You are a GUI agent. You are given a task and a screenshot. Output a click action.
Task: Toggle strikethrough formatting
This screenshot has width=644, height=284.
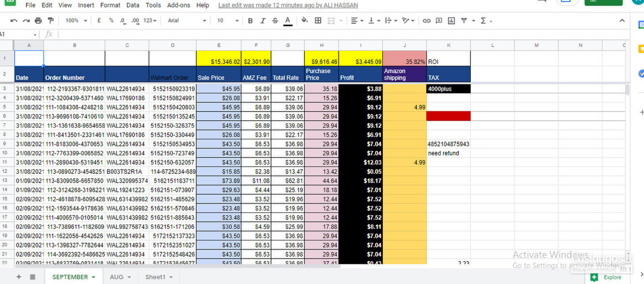(x=275, y=21)
